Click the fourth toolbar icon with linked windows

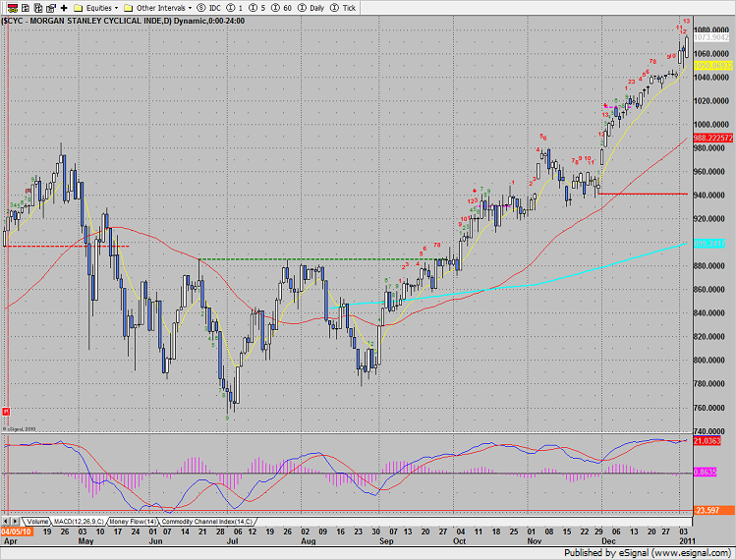point(51,8)
